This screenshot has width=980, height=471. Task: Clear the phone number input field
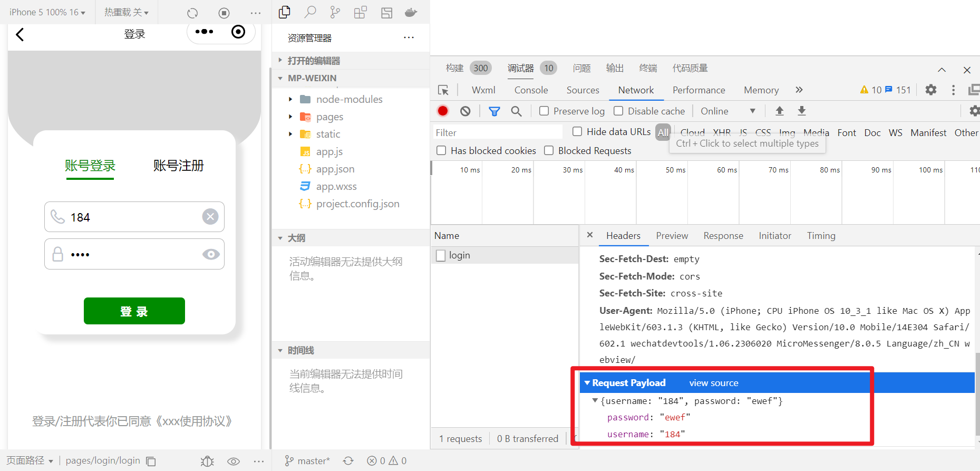pos(210,217)
